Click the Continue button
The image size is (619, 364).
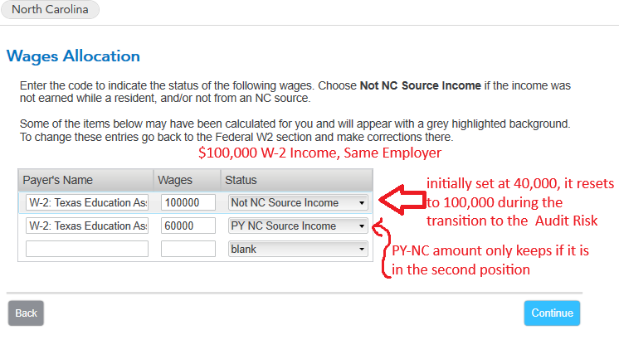click(x=552, y=313)
